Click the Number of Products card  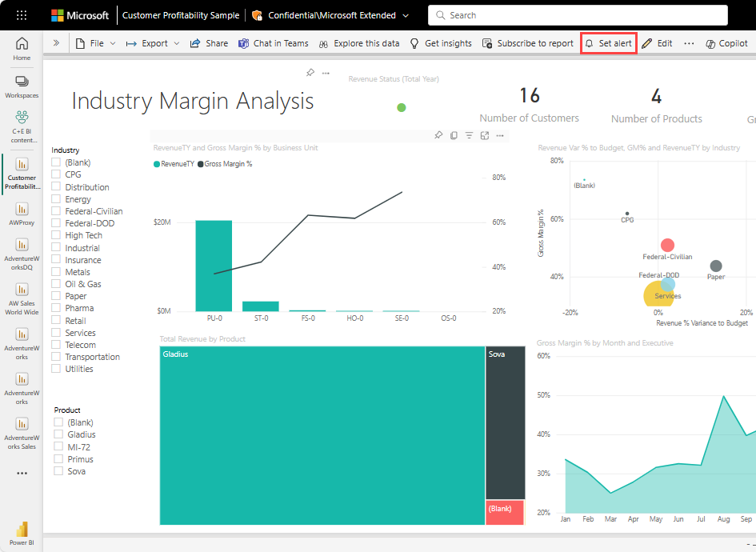[656, 105]
